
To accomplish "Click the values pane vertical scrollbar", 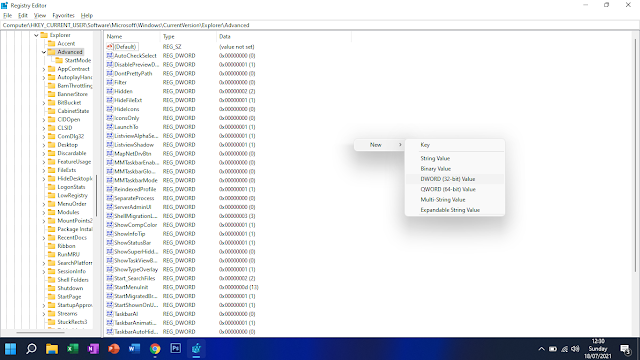I will 635,155.
